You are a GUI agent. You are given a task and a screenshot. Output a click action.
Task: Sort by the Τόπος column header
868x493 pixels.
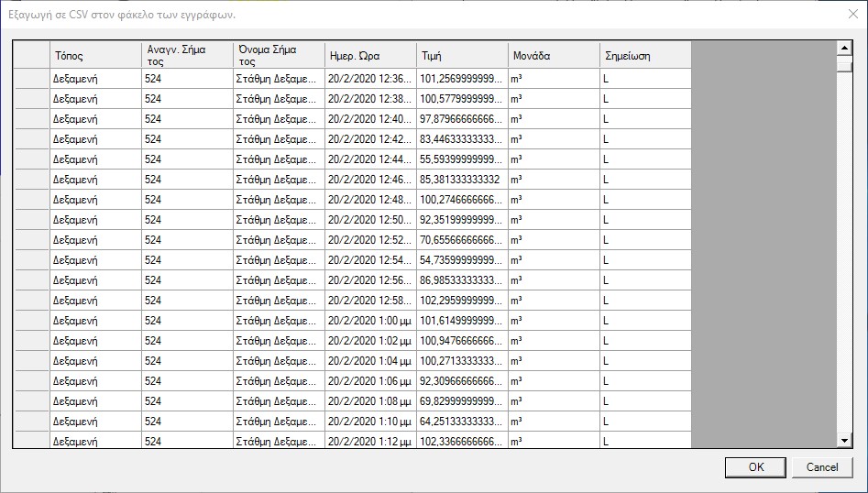click(95, 55)
